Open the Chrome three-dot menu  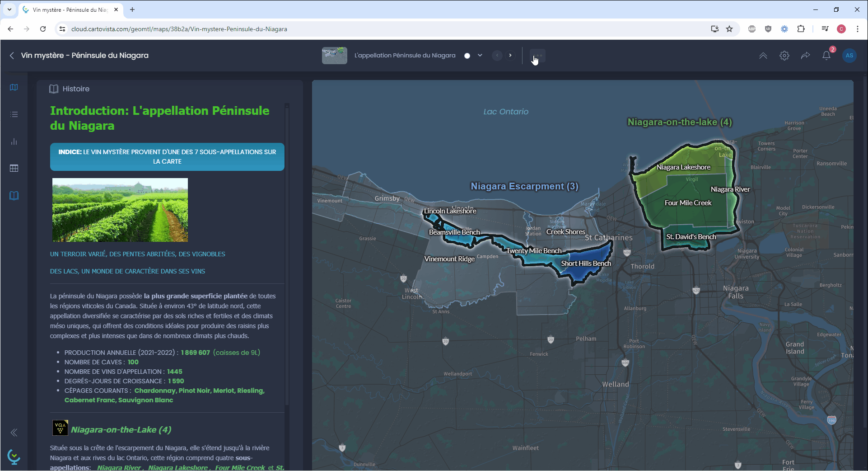(x=858, y=29)
